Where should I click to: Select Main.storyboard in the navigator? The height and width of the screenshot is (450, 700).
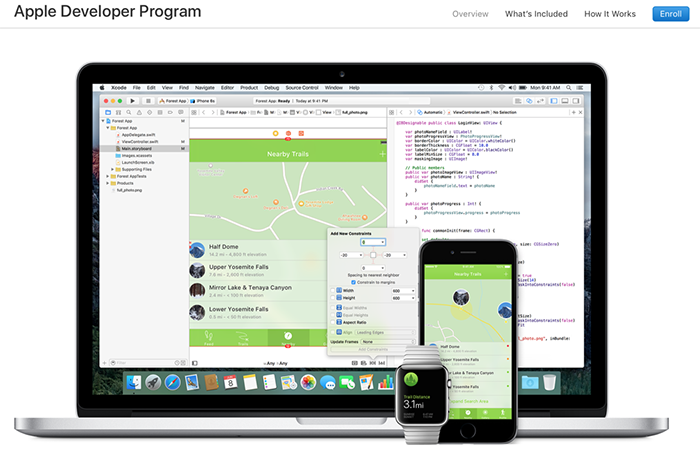143,149
